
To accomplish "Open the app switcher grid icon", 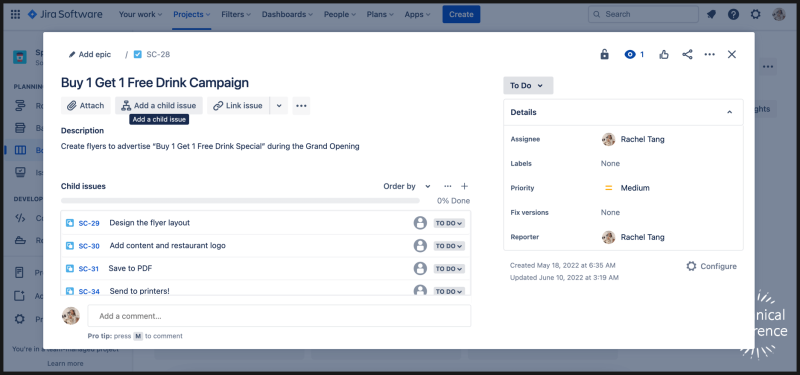I will 15,14.
